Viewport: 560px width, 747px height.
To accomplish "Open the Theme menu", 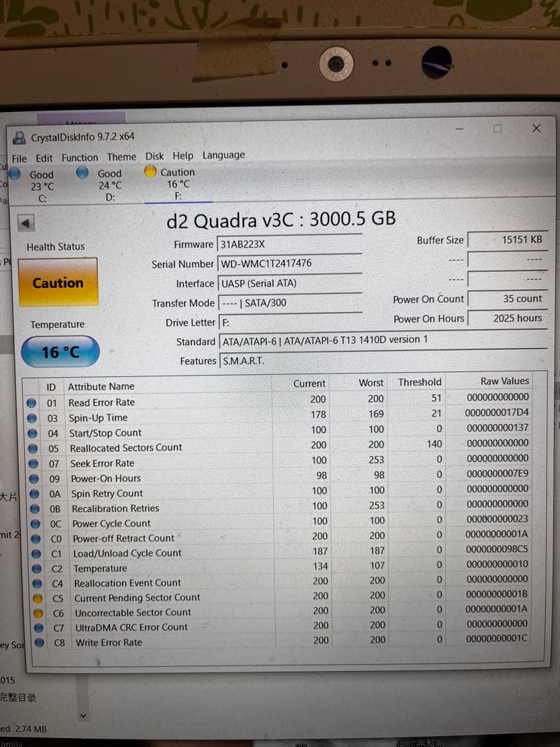I will click(122, 157).
